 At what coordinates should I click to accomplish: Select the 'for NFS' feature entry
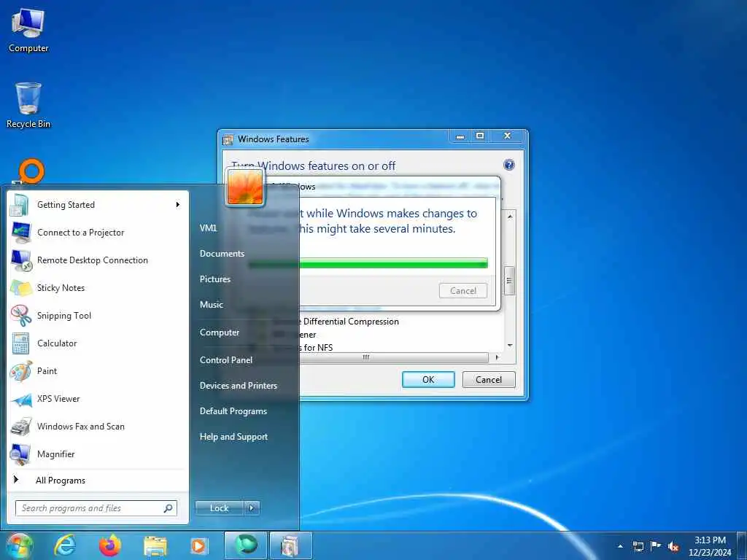(318, 348)
